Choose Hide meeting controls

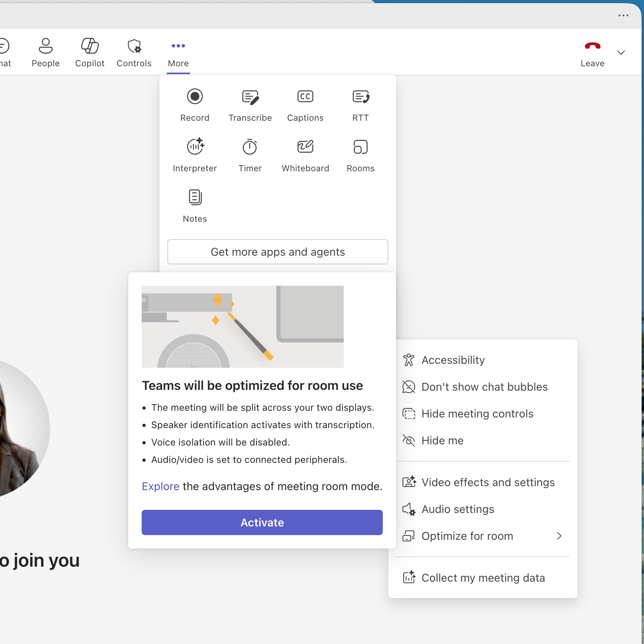[483, 414]
